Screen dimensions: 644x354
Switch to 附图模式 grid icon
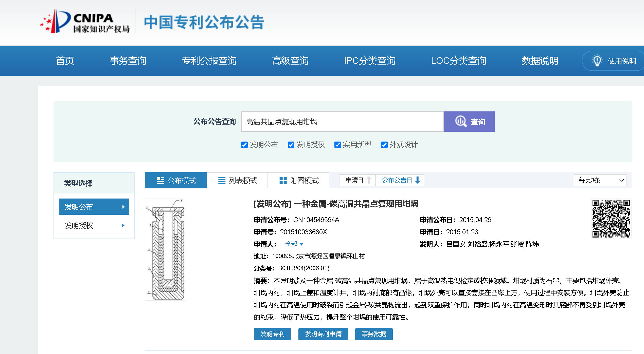[283, 180]
